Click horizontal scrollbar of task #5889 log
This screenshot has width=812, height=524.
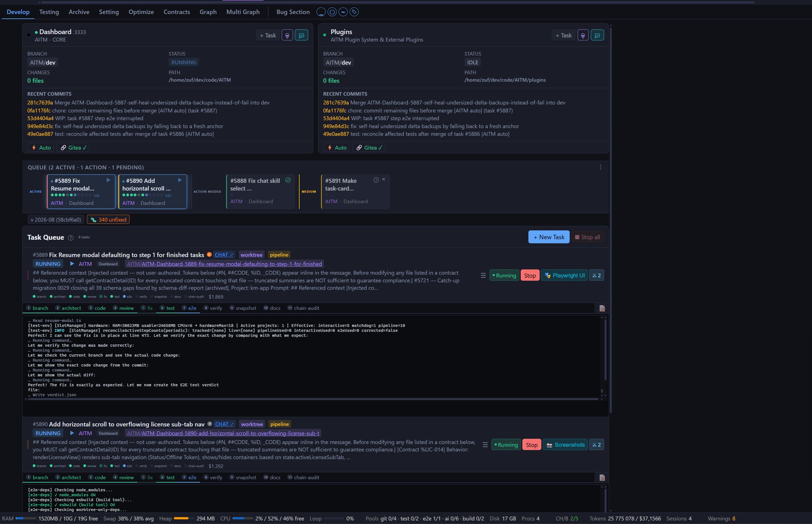tap(313, 399)
